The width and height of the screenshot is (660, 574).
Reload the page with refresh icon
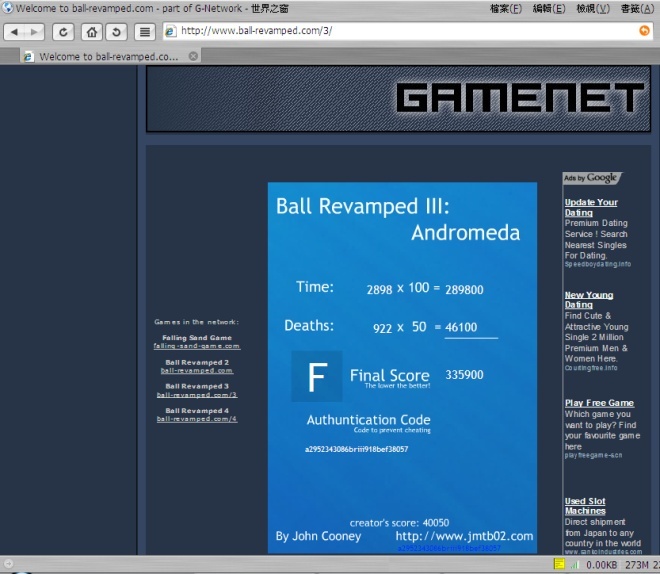click(63, 32)
